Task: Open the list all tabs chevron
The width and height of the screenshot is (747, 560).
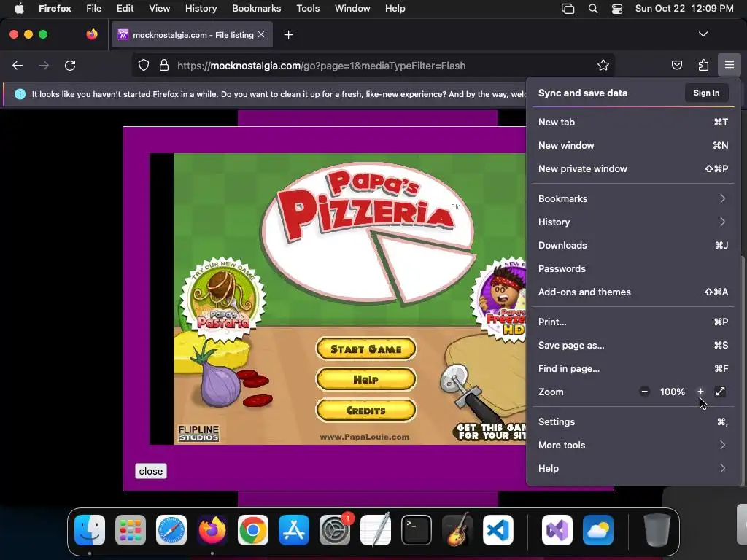Action: (703, 34)
